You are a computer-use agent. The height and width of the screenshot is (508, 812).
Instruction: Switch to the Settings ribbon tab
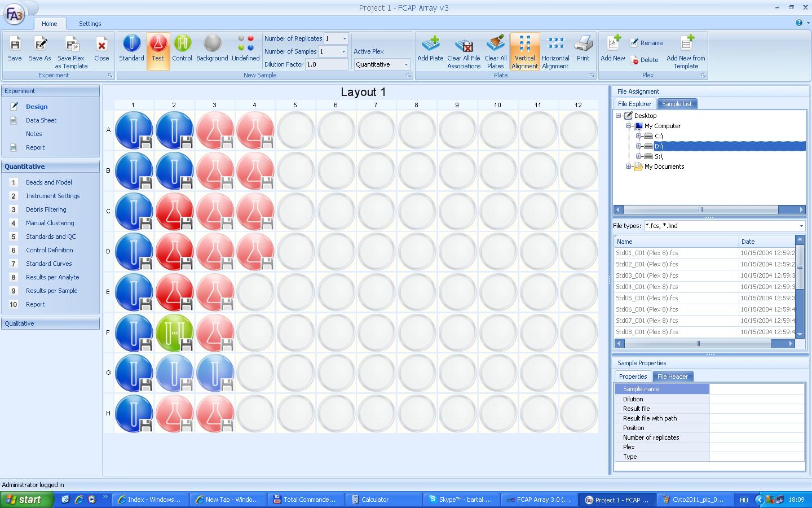tap(90, 24)
